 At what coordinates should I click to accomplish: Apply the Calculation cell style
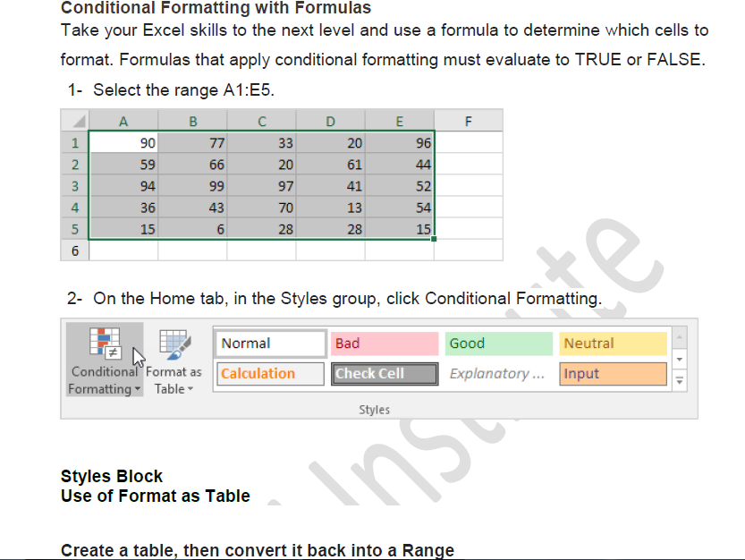(270, 374)
